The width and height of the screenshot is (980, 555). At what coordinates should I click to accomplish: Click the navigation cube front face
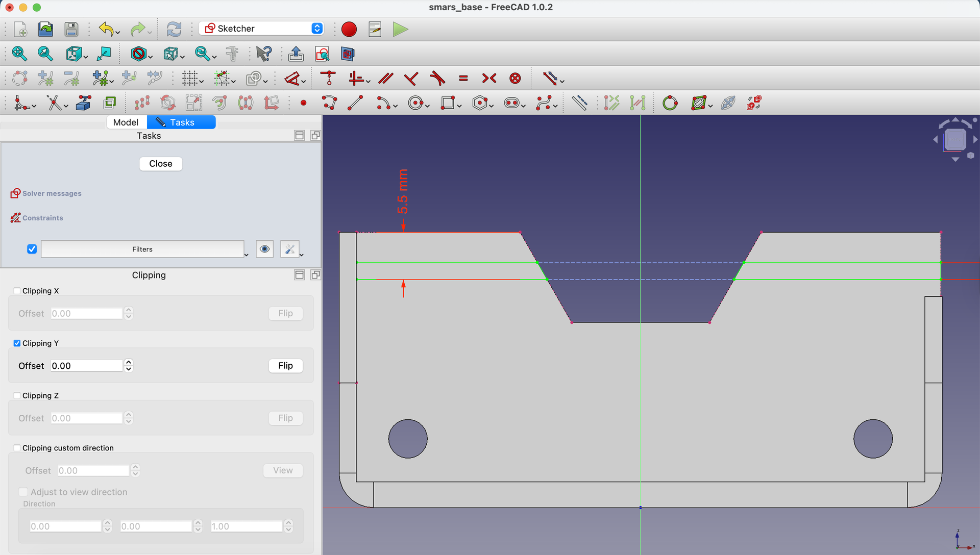(x=955, y=139)
